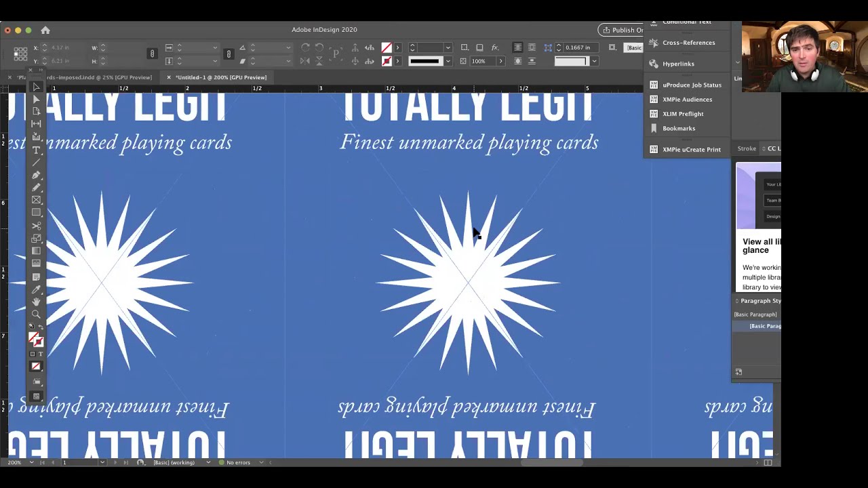Toggle formatting affects text button
This screenshot has width=868, height=488.
(40, 354)
